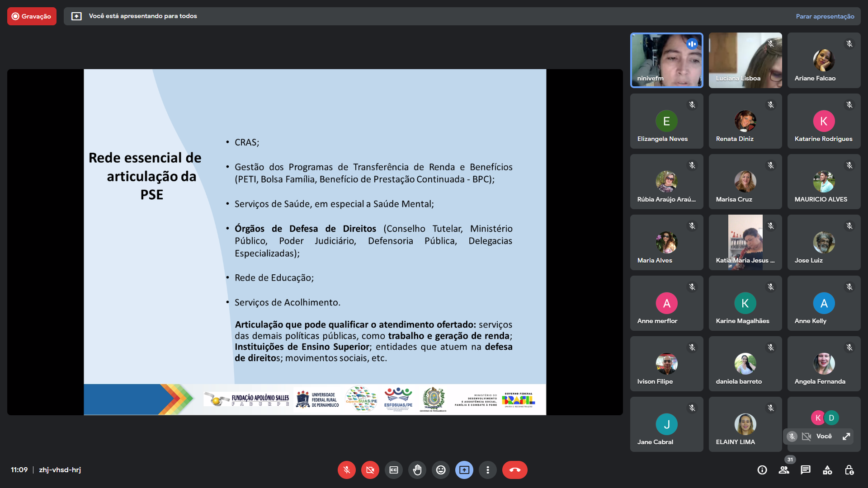Expand your self-view tile

(x=846, y=436)
